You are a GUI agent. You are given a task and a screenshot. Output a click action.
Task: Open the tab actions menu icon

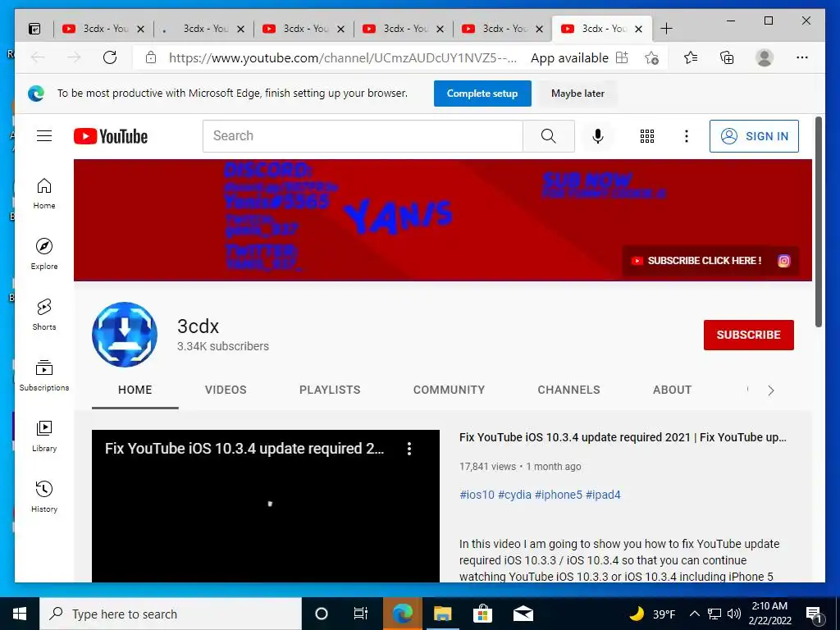(34, 29)
